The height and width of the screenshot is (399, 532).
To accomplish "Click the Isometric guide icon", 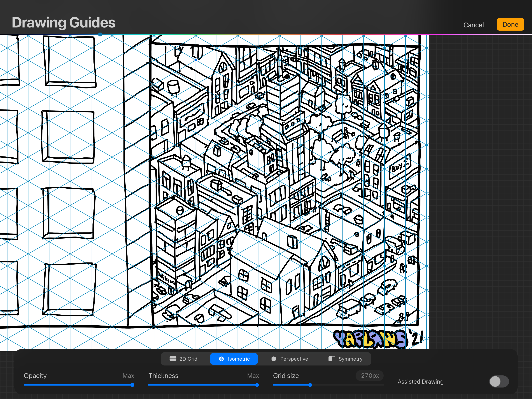I will click(x=221, y=359).
